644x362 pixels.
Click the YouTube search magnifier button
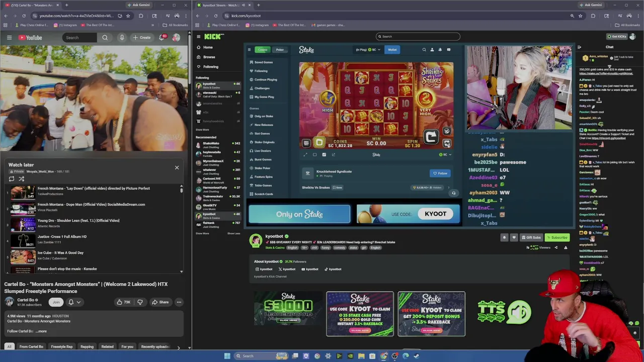point(105,38)
